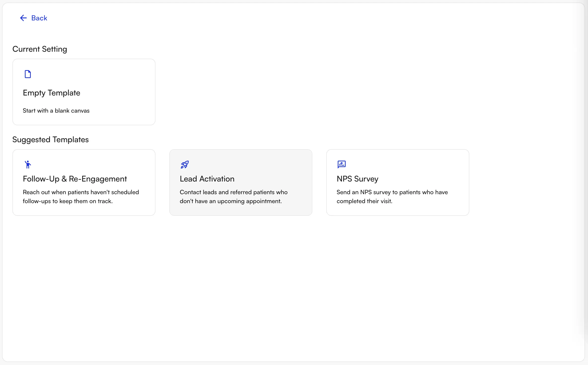The height and width of the screenshot is (365, 588).
Task: Click the survey icon on NPS Survey card
Action: point(341,164)
